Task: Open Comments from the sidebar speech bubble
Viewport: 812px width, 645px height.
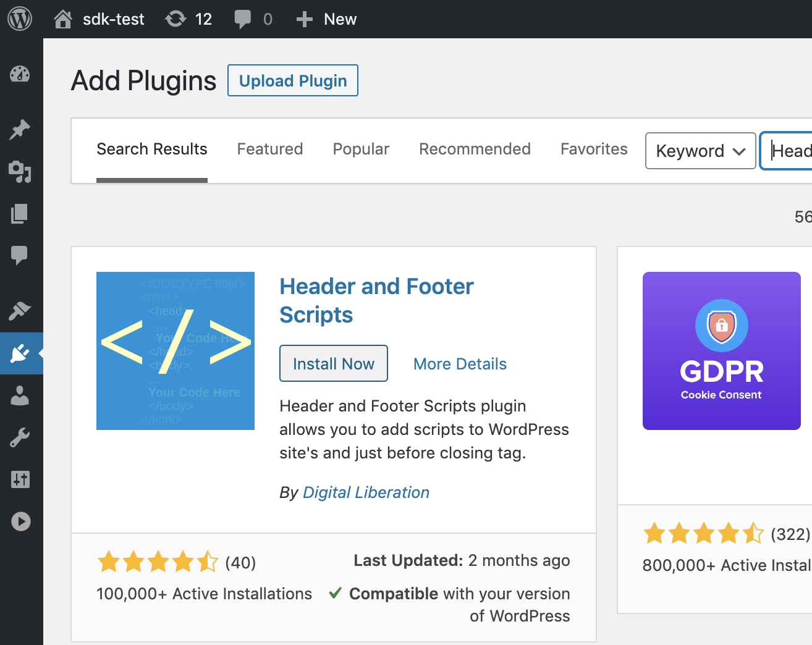Action: [x=20, y=255]
